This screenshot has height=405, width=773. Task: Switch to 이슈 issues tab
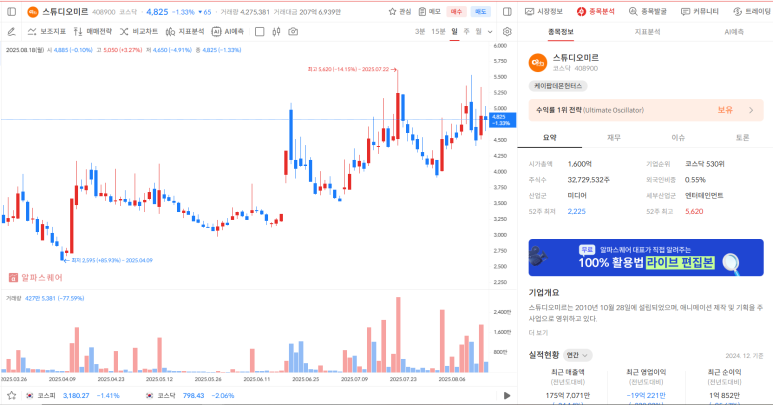(x=678, y=137)
